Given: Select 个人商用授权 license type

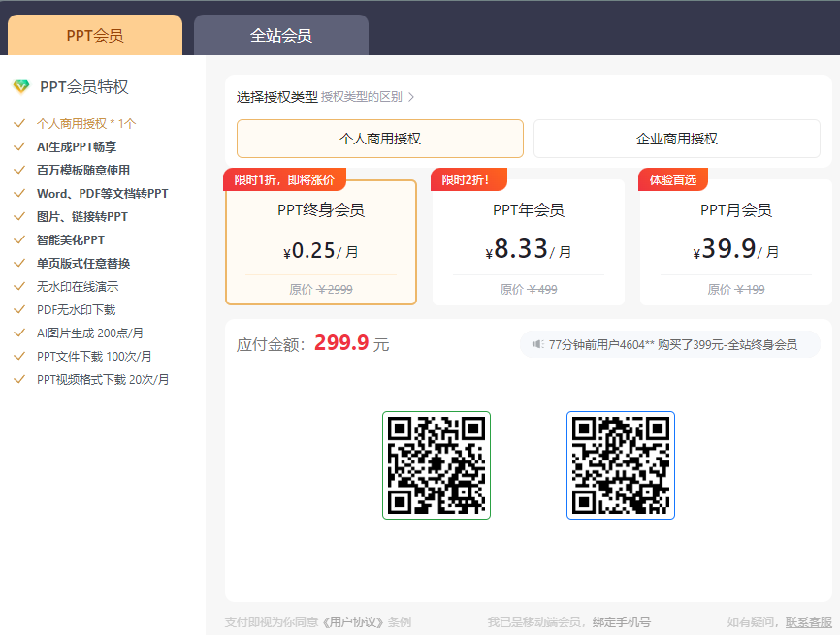Looking at the screenshot, I should (x=380, y=139).
